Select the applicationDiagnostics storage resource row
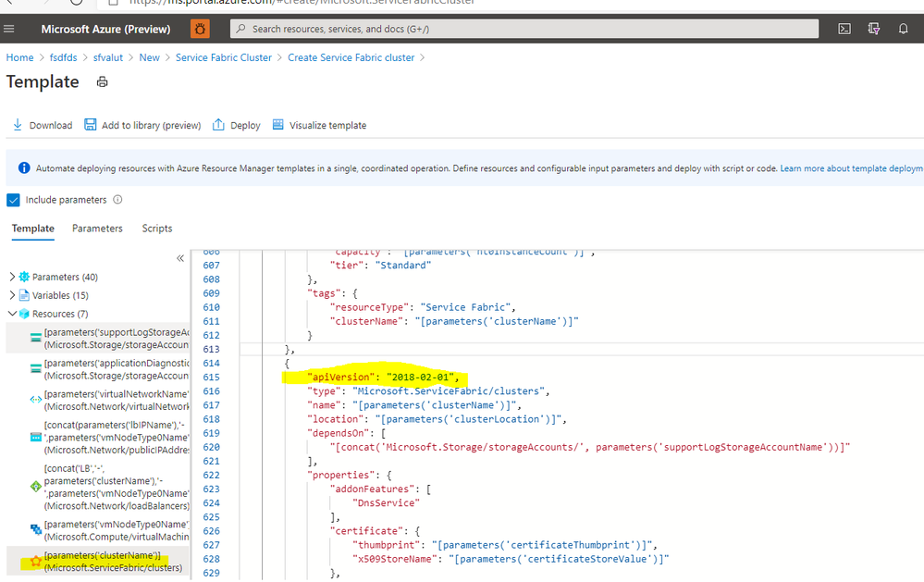This screenshot has height=582, width=924. point(98,369)
